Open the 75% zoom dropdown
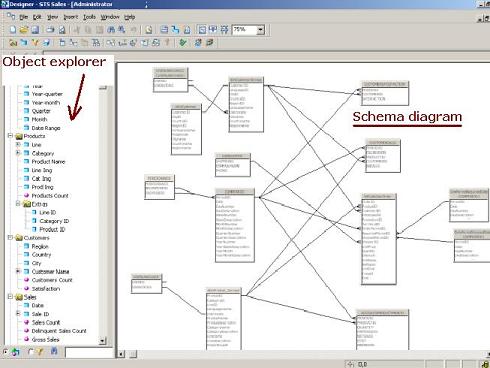Image resolution: width=490 pixels, height=368 pixels. 261,30
